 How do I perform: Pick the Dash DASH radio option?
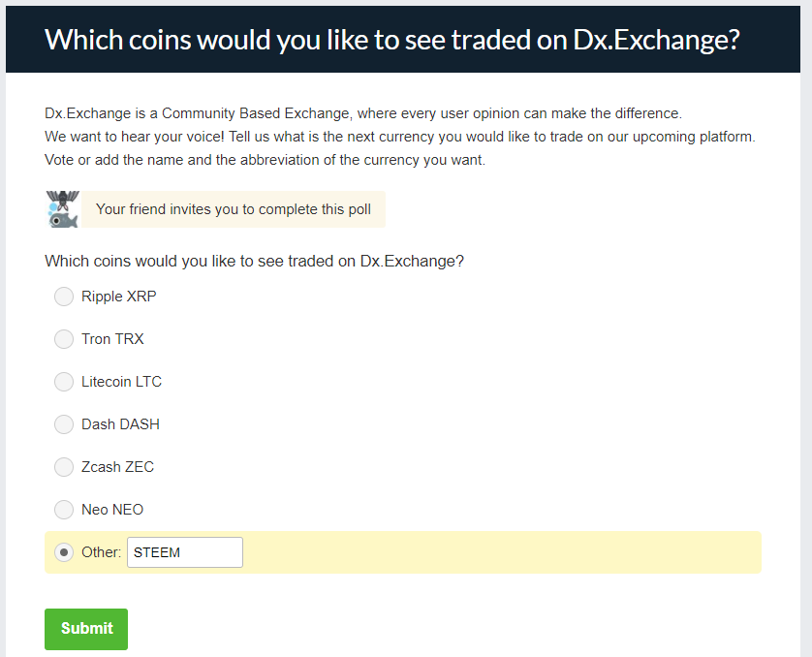click(x=64, y=424)
